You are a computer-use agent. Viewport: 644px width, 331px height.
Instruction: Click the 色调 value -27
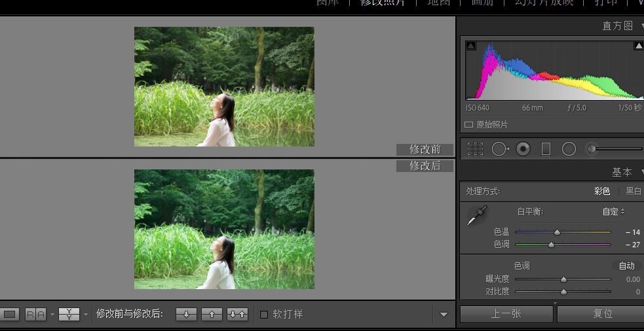click(633, 245)
